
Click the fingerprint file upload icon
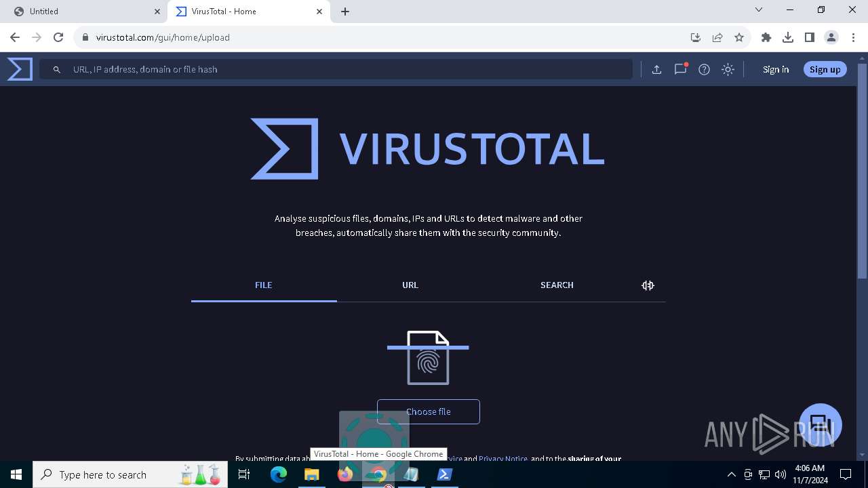(x=428, y=358)
